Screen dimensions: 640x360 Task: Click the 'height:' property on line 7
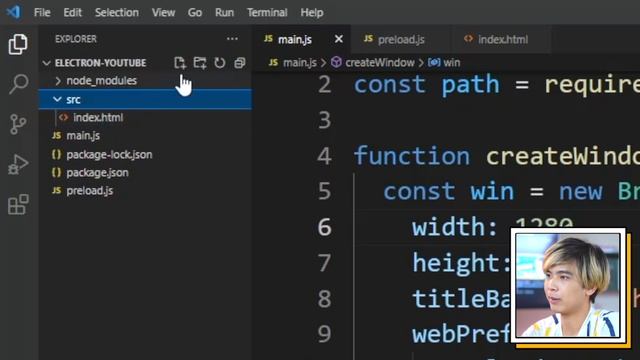point(461,262)
